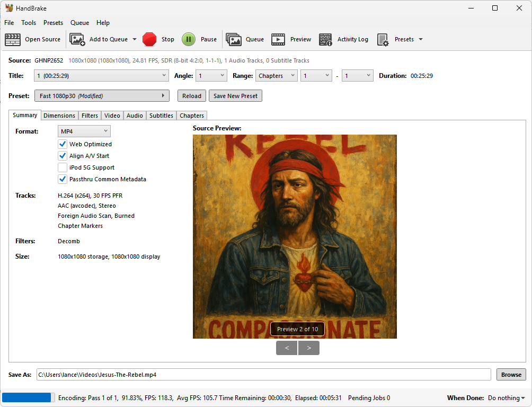The height and width of the screenshot is (407, 532).
Task: Open the Tools menu
Action: coord(29,23)
